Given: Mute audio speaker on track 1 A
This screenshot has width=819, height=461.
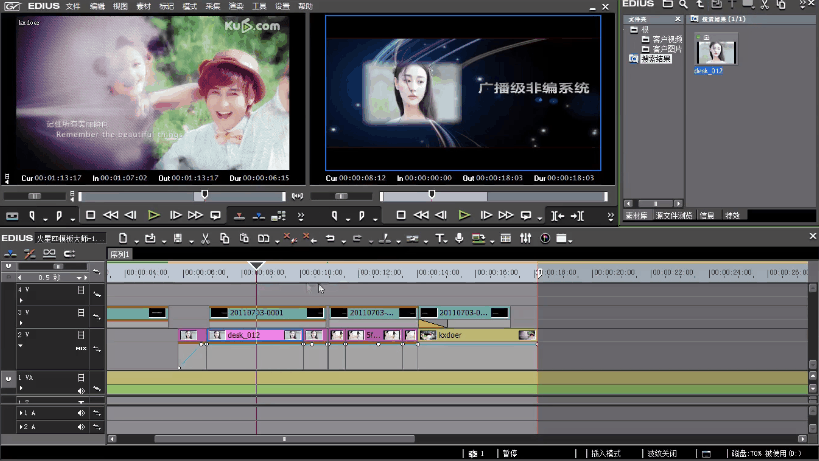Looking at the screenshot, I should pyautogui.click(x=81, y=413).
